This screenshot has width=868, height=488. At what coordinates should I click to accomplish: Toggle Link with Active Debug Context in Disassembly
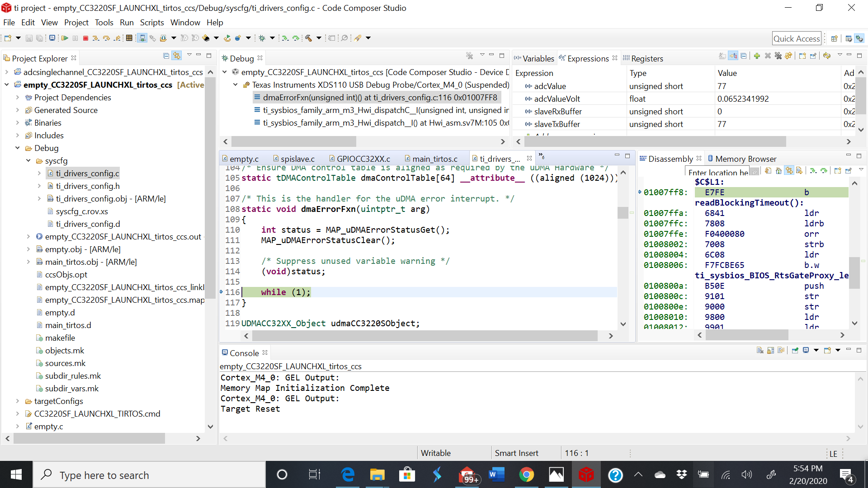[789, 170]
